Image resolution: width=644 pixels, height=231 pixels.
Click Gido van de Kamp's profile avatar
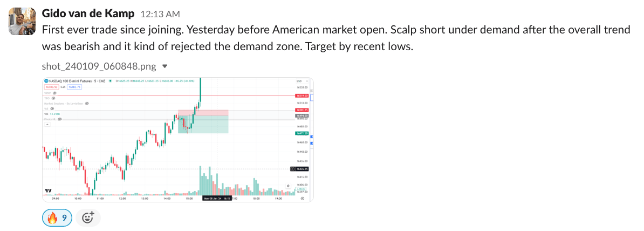tap(20, 21)
